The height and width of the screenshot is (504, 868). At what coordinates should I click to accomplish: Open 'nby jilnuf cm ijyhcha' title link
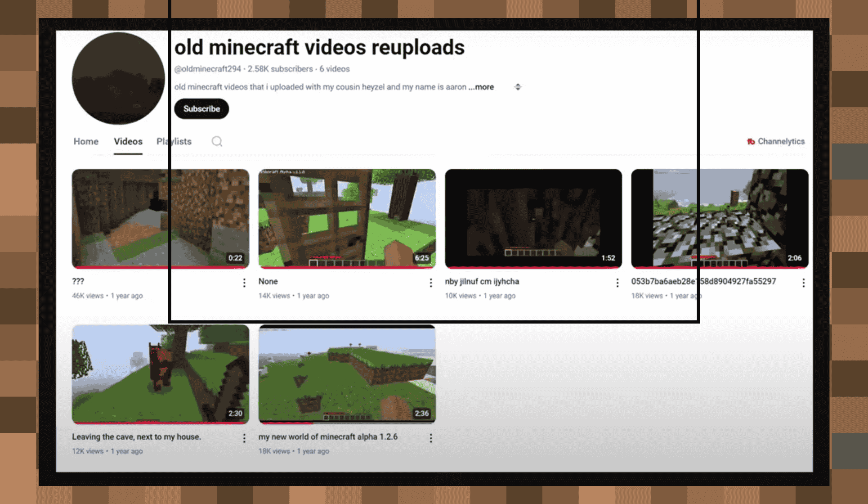point(482,281)
